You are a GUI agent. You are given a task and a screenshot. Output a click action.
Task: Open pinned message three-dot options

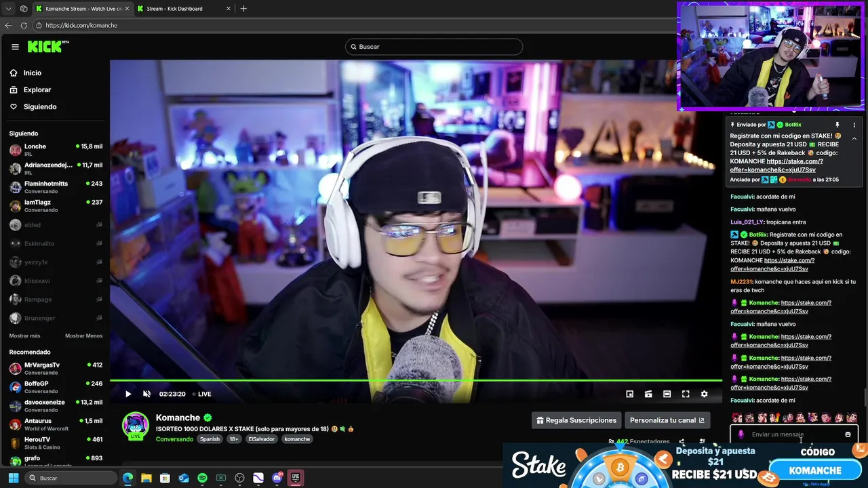[854, 125]
